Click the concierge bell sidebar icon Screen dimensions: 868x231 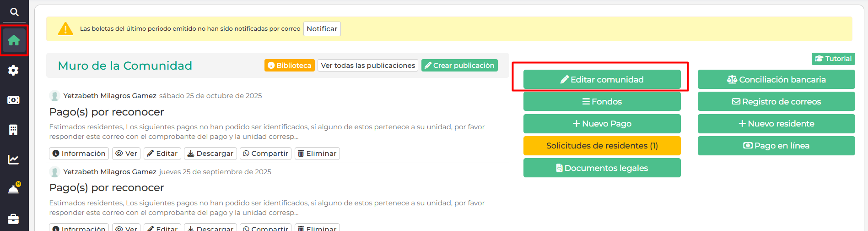click(x=14, y=189)
